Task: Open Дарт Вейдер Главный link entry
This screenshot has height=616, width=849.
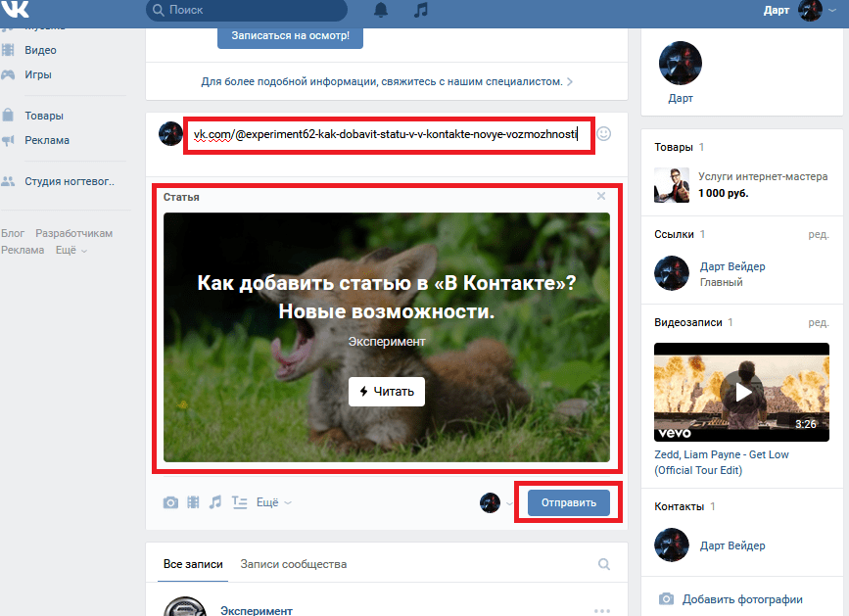Action: (x=732, y=266)
